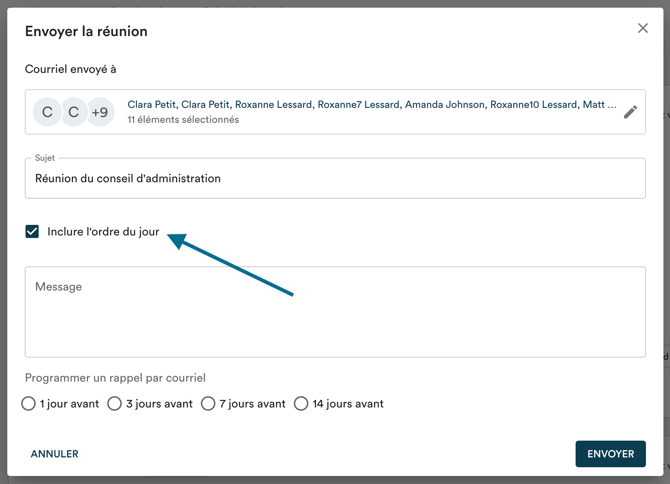This screenshot has height=484, width=670.
Task: Click the recipient names list text
Action: (x=371, y=104)
